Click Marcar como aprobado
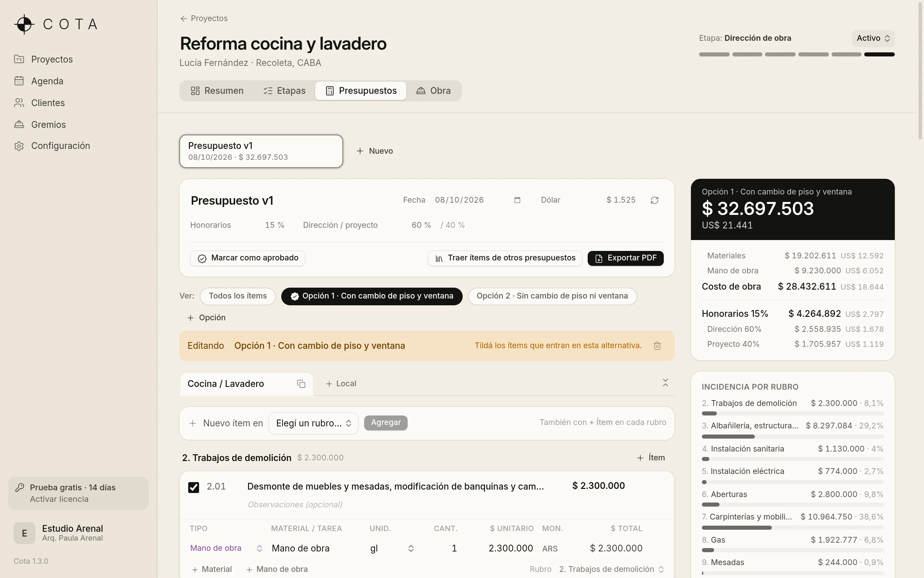This screenshot has width=924, height=578. click(247, 258)
